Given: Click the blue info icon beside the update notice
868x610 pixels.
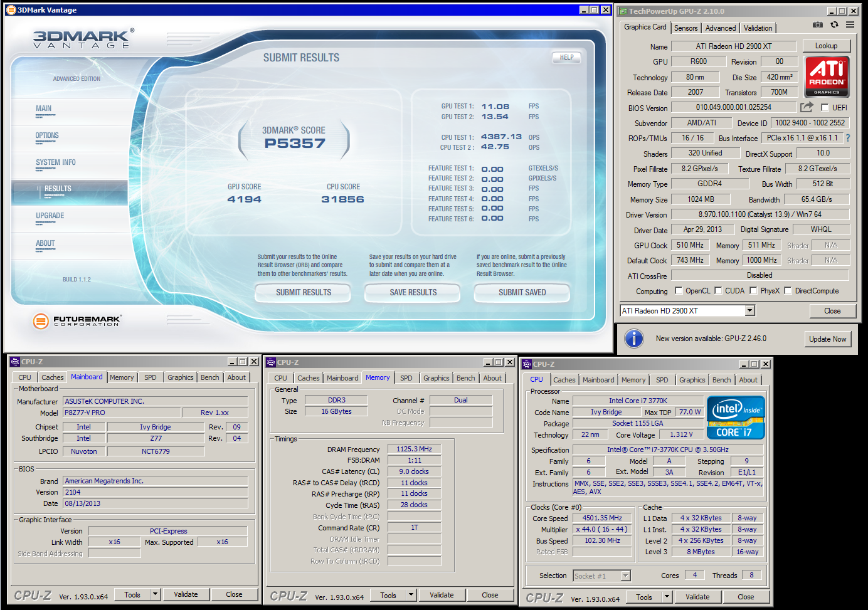Looking at the screenshot, I should [x=634, y=339].
